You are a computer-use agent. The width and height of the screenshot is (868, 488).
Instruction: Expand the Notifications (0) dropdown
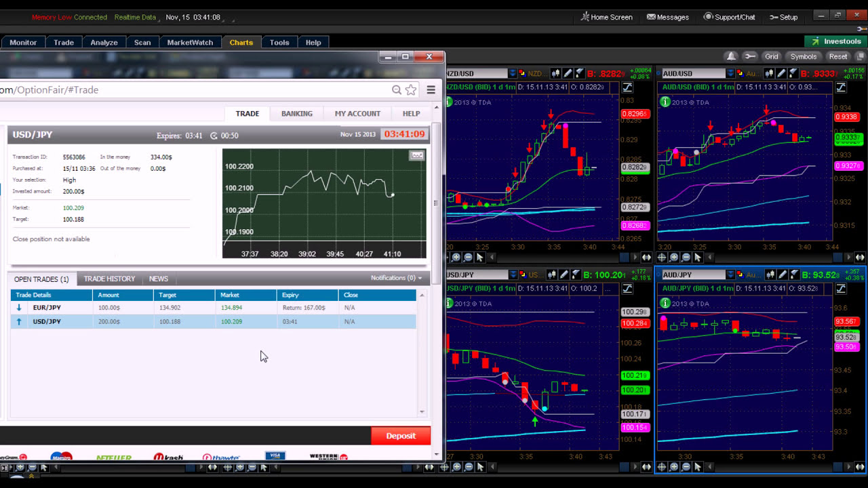396,278
